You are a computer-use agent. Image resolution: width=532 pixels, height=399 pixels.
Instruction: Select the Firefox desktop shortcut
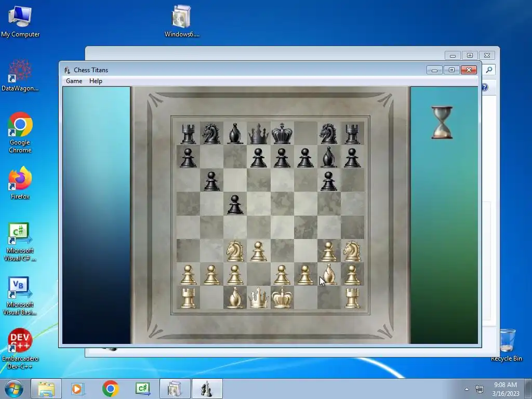20,183
